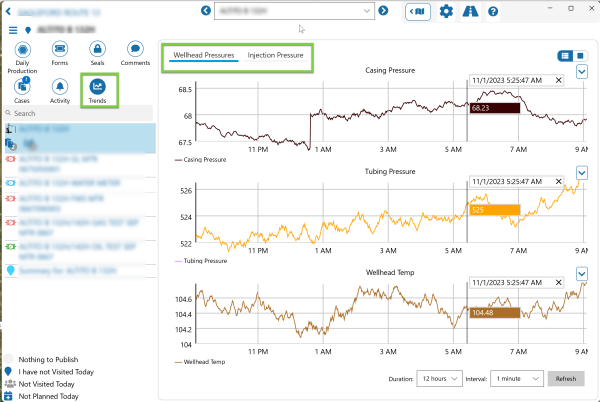Viewport: 600px width, 402px height.
Task: Open settings with the gear icon
Action: click(446, 11)
